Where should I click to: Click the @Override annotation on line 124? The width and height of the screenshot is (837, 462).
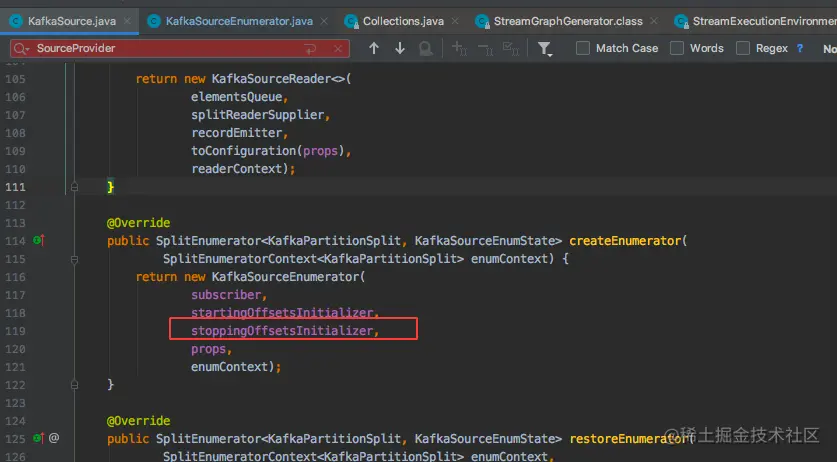pos(138,421)
